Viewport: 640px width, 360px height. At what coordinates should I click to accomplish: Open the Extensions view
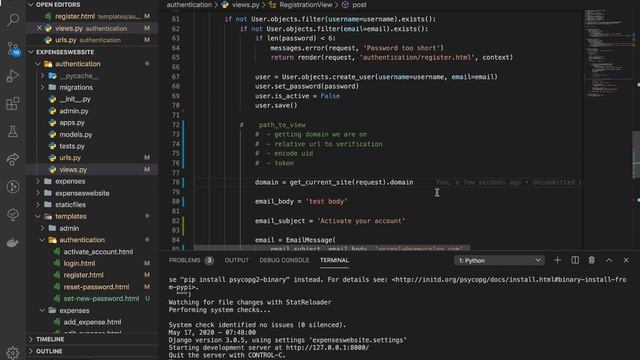coord(13,104)
